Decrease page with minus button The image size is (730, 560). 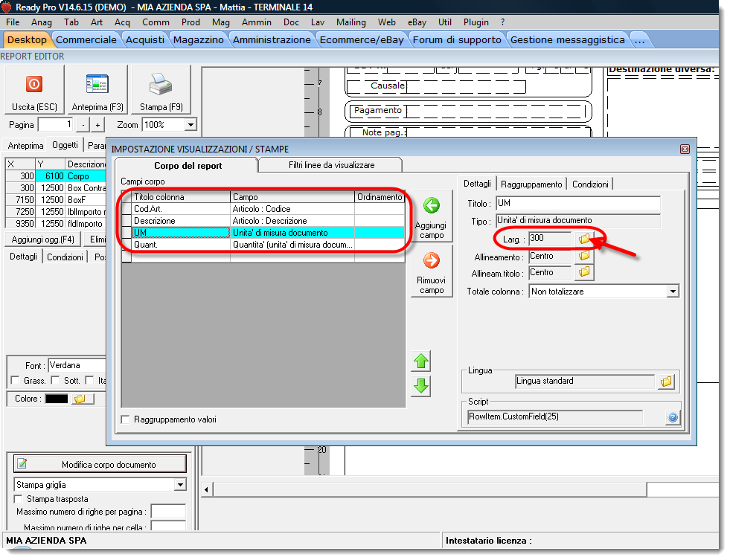click(x=83, y=125)
